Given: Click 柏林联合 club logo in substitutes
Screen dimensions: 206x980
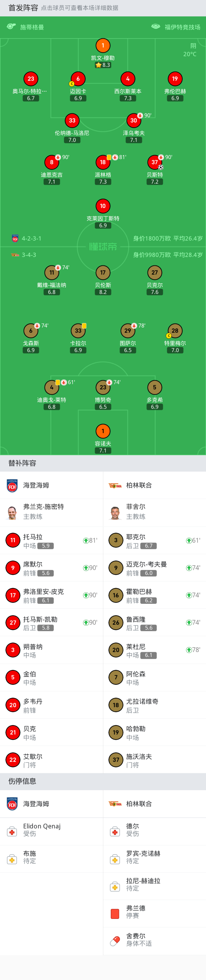Looking at the screenshot, I should click(x=115, y=486).
